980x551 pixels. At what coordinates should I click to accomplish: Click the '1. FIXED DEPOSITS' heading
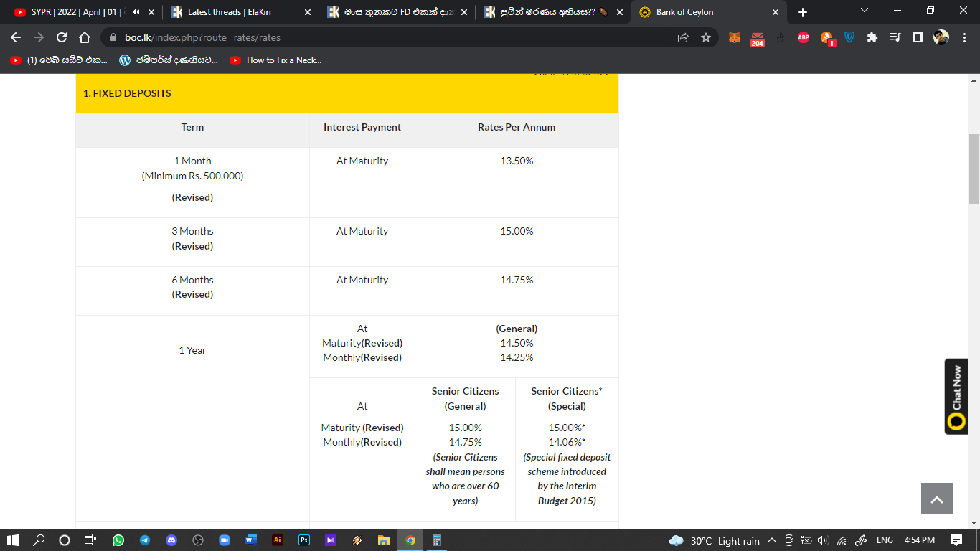pyautogui.click(x=127, y=93)
